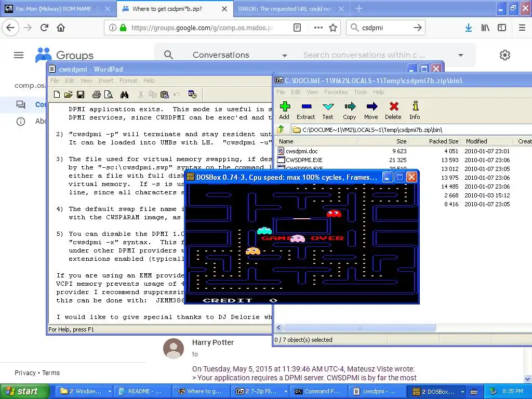Click the Copy button in 7-Zip
The image size is (532, 399).
click(350, 111)
